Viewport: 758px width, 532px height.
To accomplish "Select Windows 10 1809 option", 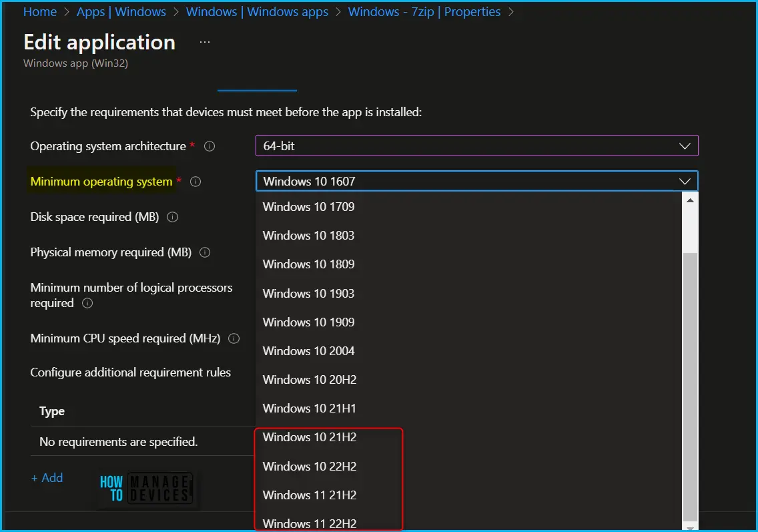I will click(469, 264).
